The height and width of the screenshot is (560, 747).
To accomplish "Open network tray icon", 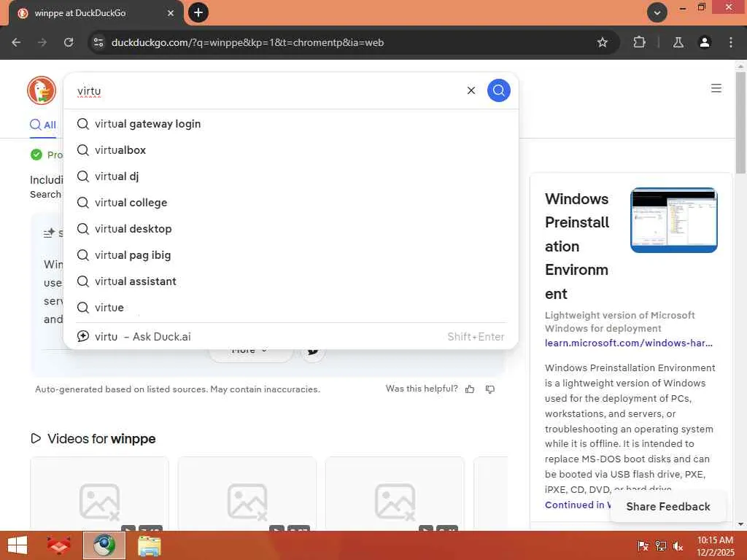I will (660, 545).
